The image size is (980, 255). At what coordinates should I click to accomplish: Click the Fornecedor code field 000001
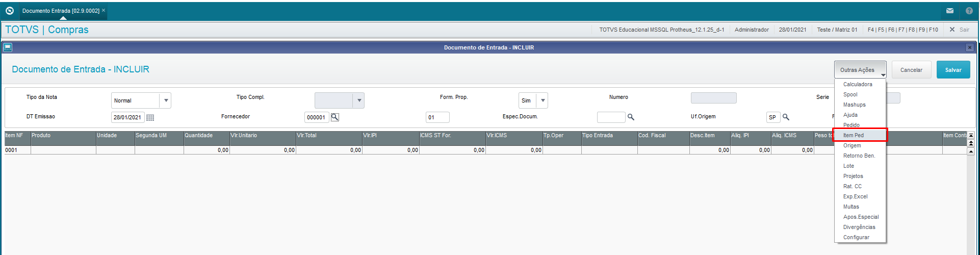coord(317,117)
